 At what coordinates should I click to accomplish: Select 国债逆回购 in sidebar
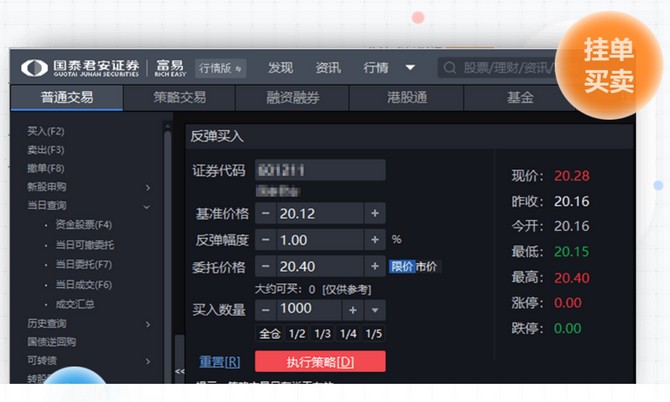click(x=52, y=342)
